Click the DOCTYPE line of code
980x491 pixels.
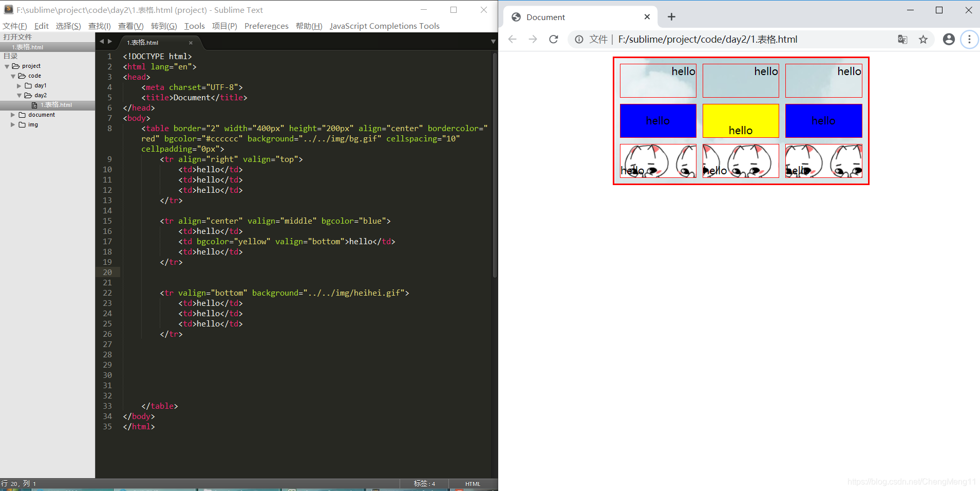(x=157, y=57)
